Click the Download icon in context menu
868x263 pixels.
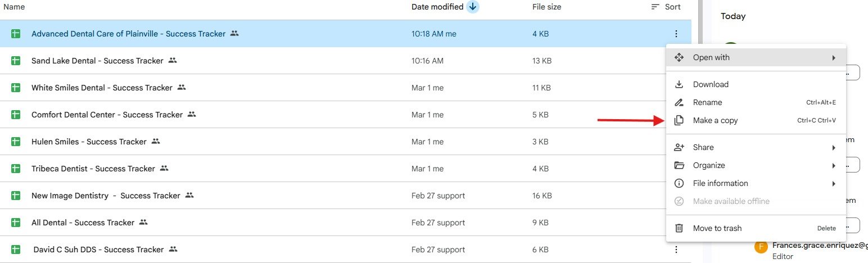(679, 84)
